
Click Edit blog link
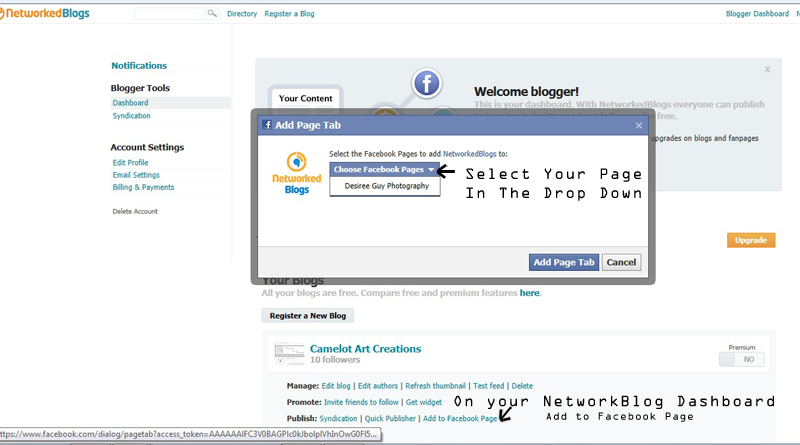tap(336, 386)
